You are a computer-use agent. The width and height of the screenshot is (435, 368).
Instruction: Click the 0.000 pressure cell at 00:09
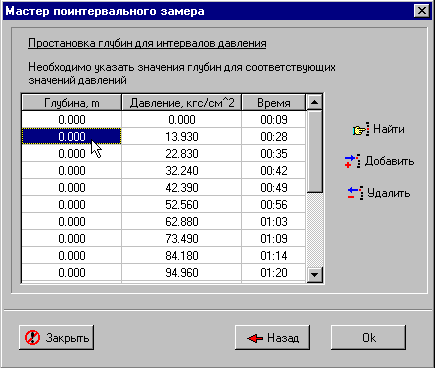click(182, 120)
